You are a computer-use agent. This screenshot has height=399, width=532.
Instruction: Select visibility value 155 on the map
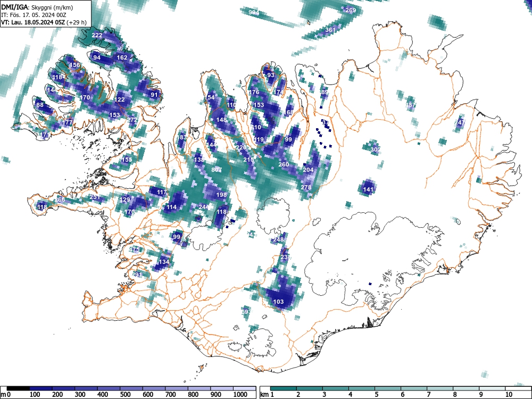[127, 160]
